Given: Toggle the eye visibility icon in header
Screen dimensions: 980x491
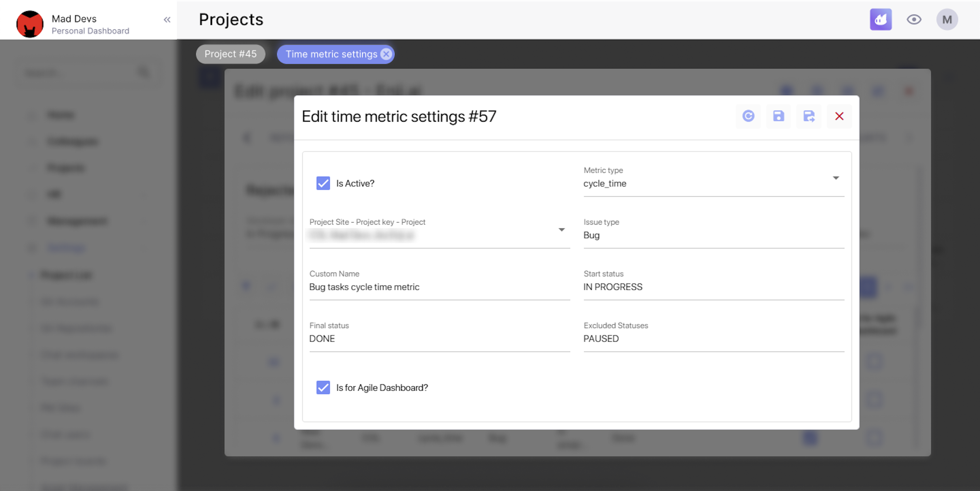Looking at the screenshot, I should coord(913,19).
